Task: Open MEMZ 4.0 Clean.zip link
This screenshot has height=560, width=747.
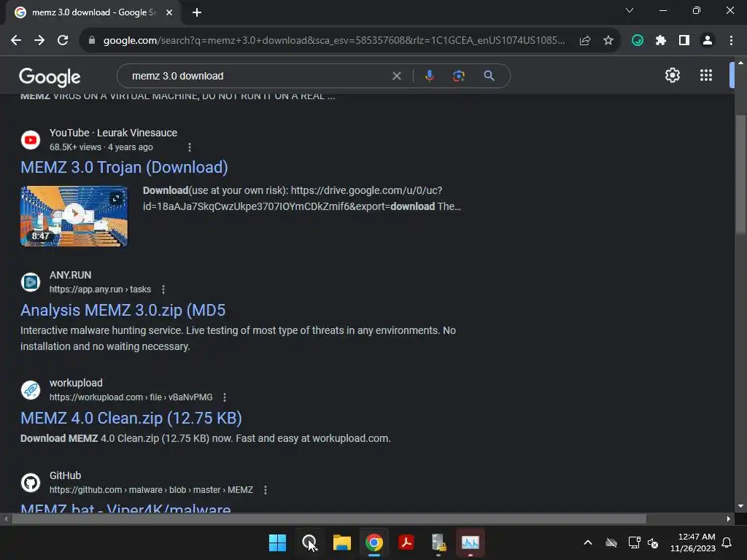Action: coord(131,418)
